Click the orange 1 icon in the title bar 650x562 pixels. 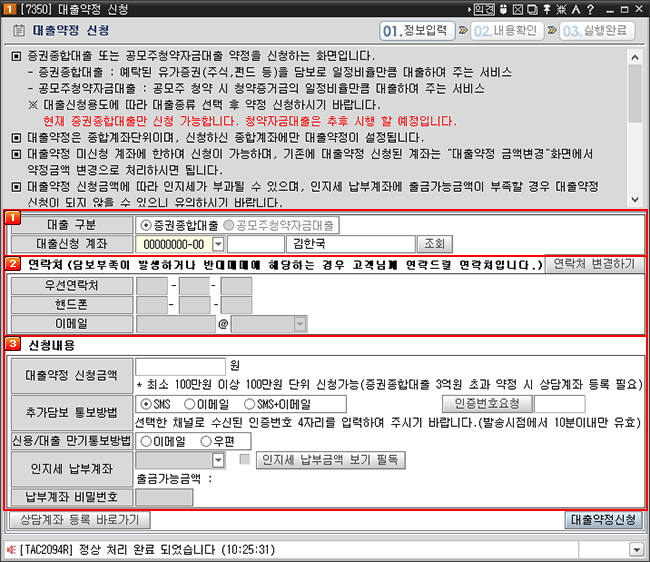9,9
